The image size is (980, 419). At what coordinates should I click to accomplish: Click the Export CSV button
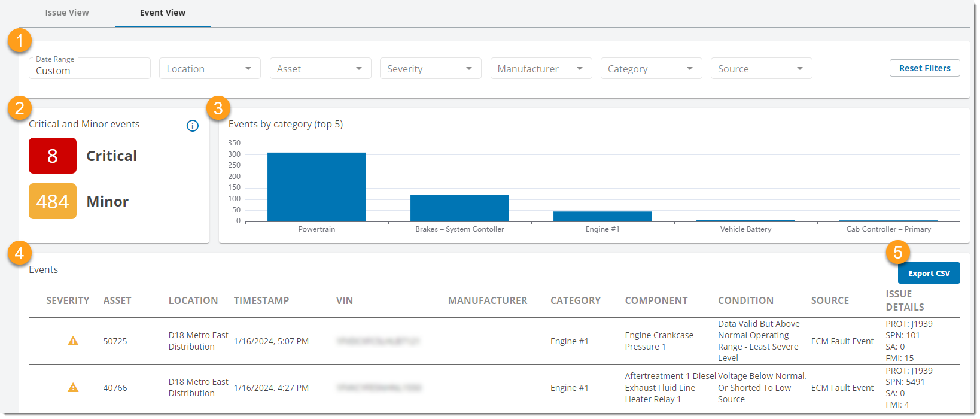tap(929, 273)
